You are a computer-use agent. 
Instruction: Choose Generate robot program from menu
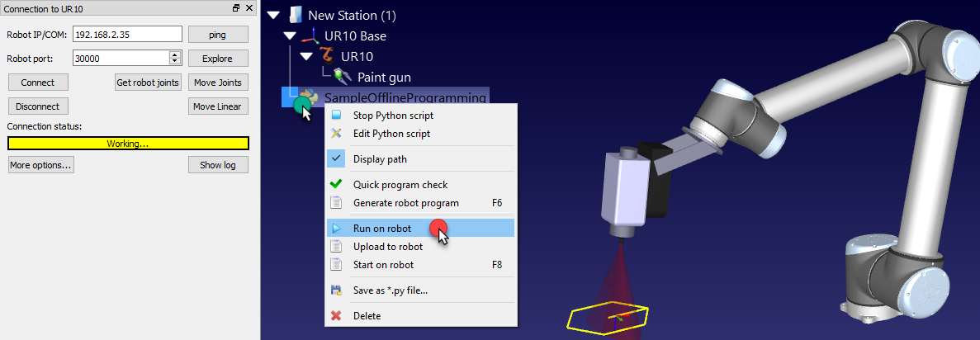click(x=405, y=203)
